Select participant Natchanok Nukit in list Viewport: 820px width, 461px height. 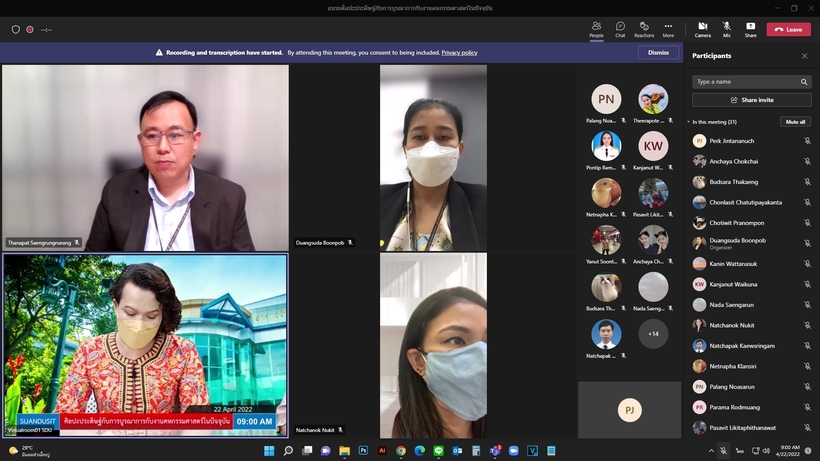[x=751, y=325]
